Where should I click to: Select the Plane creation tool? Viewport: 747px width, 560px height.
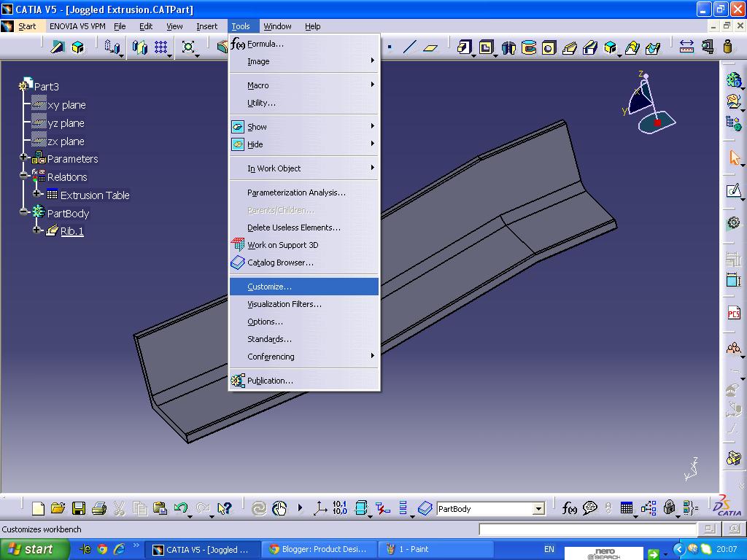430,47
